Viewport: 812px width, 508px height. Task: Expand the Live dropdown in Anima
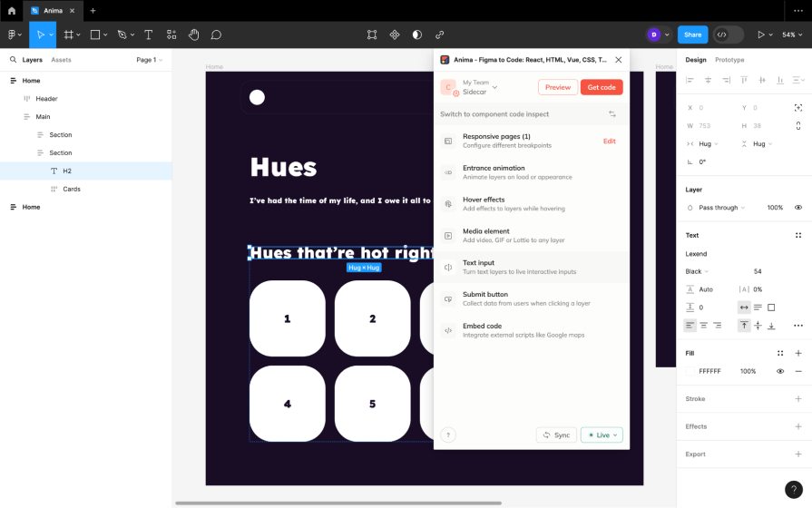tap(602, 435)
